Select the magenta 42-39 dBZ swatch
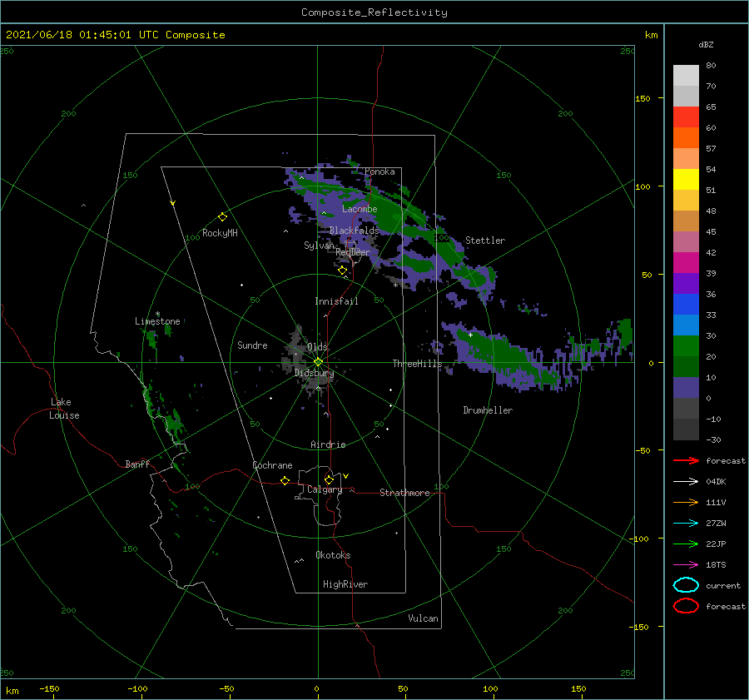Viewport: 749px width, 700px height. click(686, 262)
